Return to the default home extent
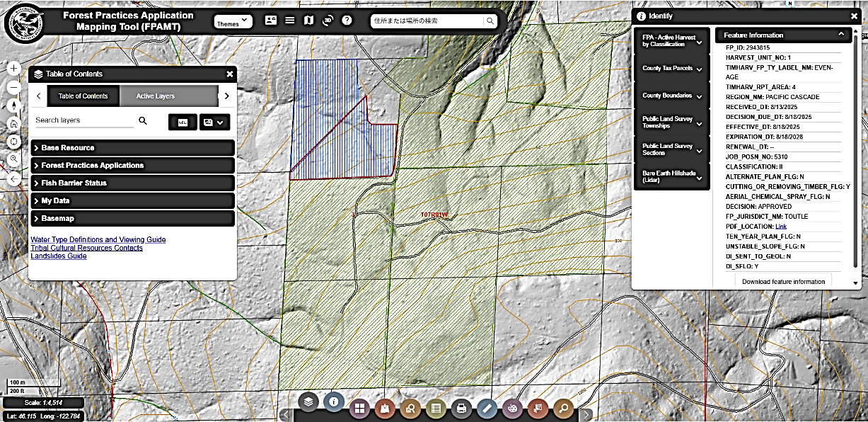Screen dimensions: 868x422 point(14,123)
